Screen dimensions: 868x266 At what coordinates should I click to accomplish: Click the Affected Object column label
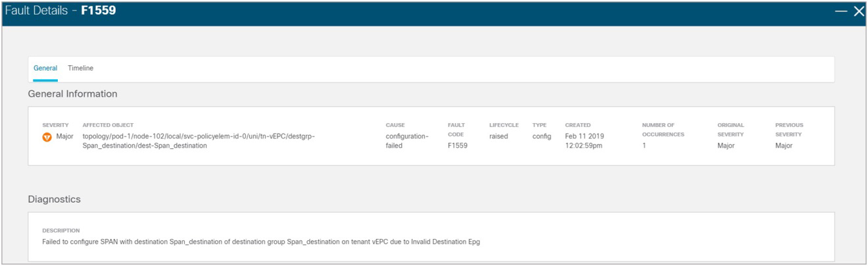pyautogui.click(x=108, y=124)
